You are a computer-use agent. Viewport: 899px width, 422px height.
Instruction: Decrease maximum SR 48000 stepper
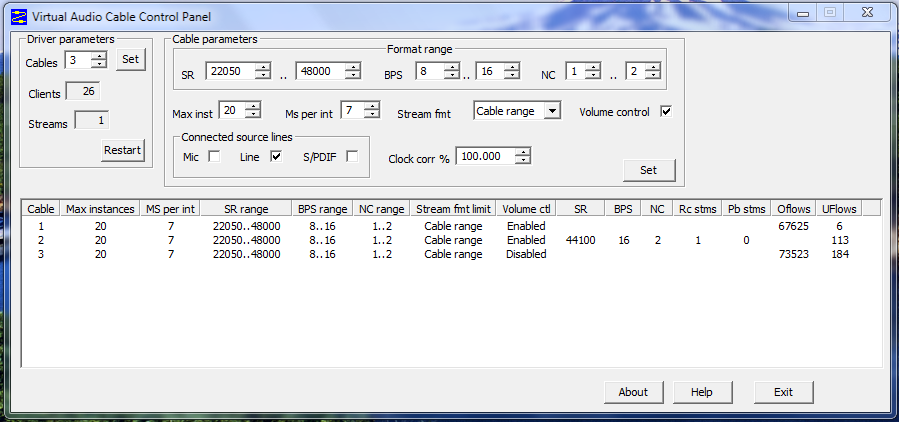353,75
